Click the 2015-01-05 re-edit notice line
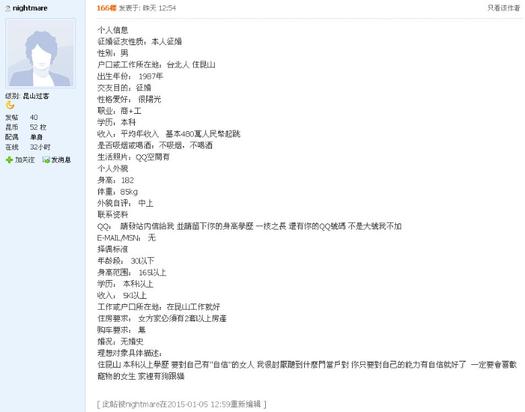This screenshot has width=525, height=412. click(182, 404)
